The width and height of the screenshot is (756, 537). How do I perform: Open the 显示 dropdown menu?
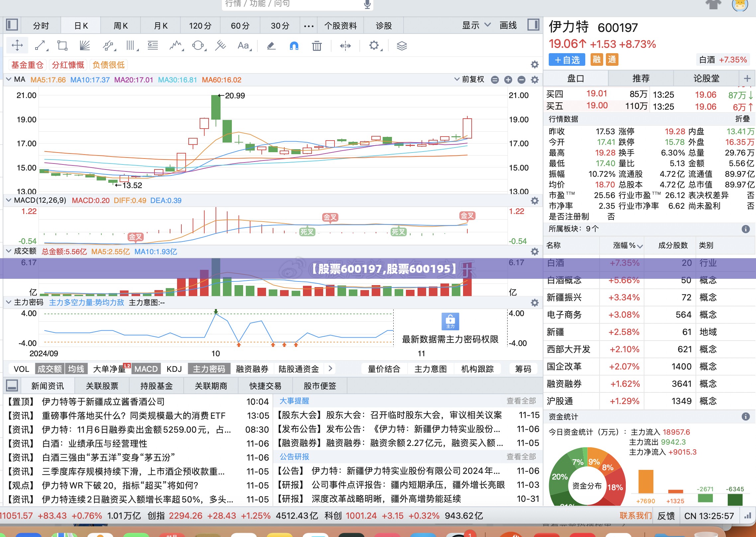[476, 25]
